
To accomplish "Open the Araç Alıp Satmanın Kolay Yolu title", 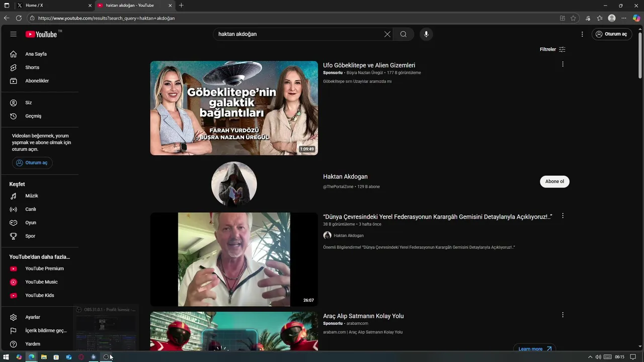I will click(x=363, y=316).
